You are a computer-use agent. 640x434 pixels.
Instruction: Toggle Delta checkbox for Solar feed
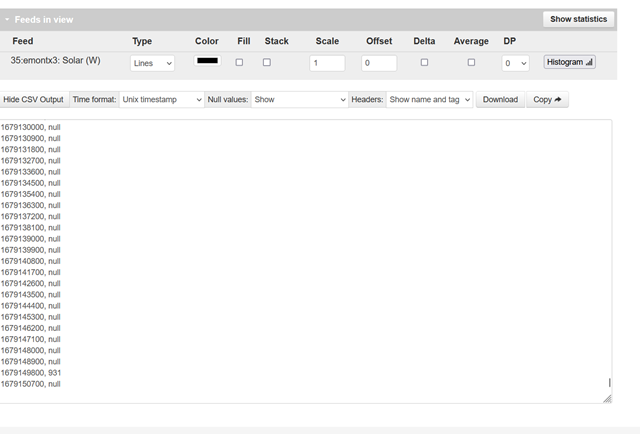(424, 62)
